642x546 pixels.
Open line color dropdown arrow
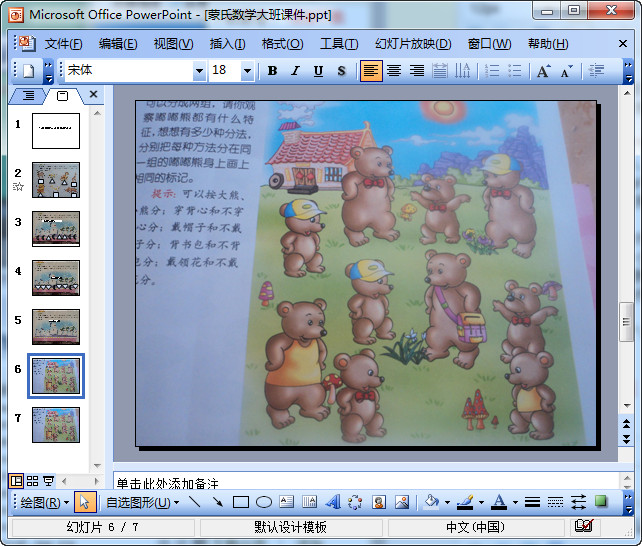(481, 502)
